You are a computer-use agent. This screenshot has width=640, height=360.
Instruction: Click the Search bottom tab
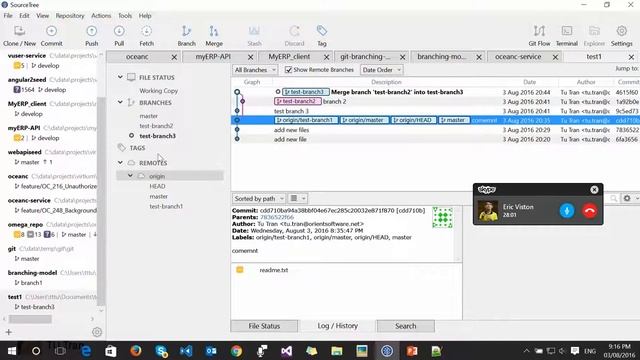[405, 326]
